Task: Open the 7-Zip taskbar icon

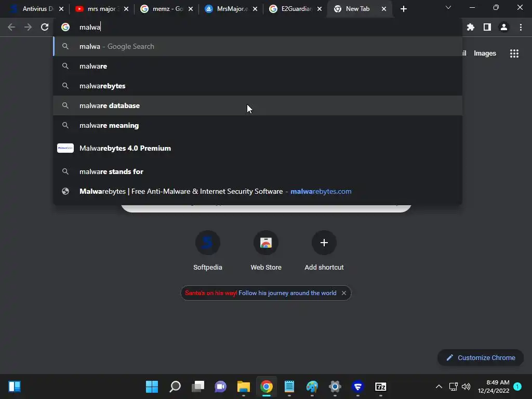Action: 381,387
